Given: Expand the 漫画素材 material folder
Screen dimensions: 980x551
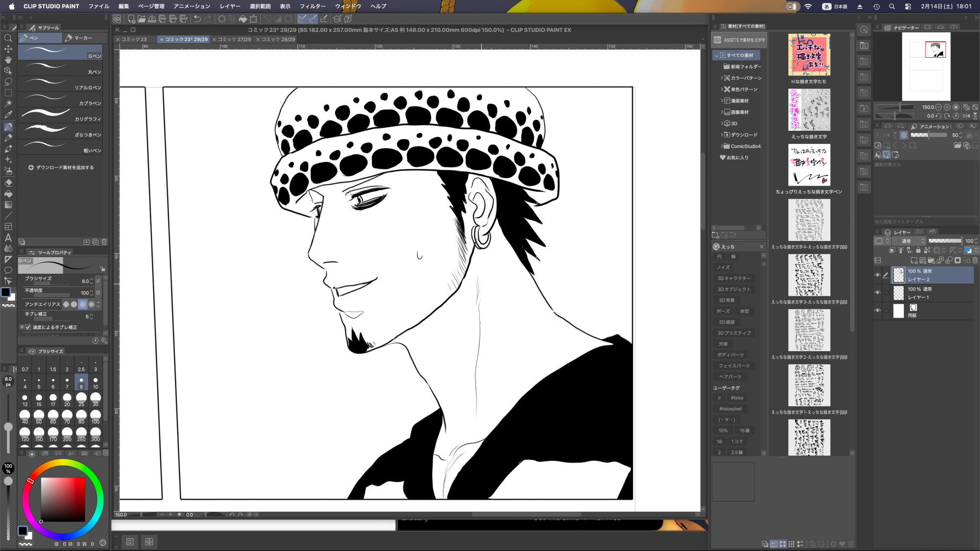Looking at the screenshot, I should click(722, 101).
